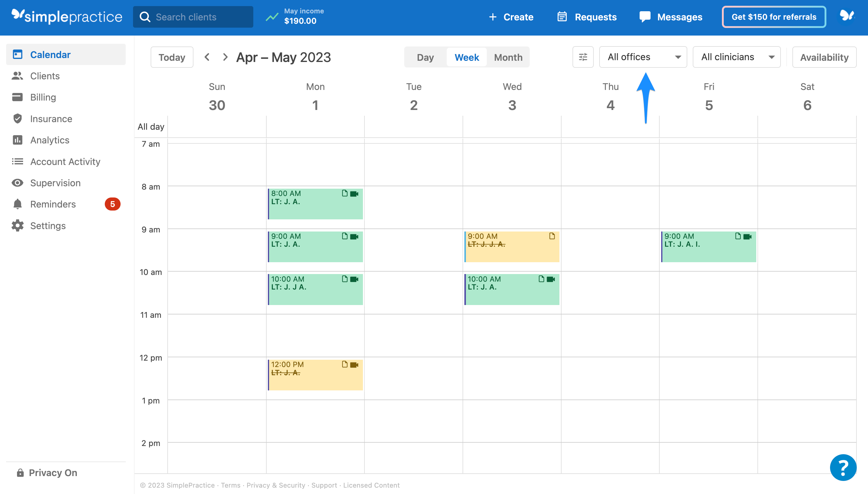Select the Clients sidebar icon
Viewport: 868px width, 494px height.
(x=18, y=76)
